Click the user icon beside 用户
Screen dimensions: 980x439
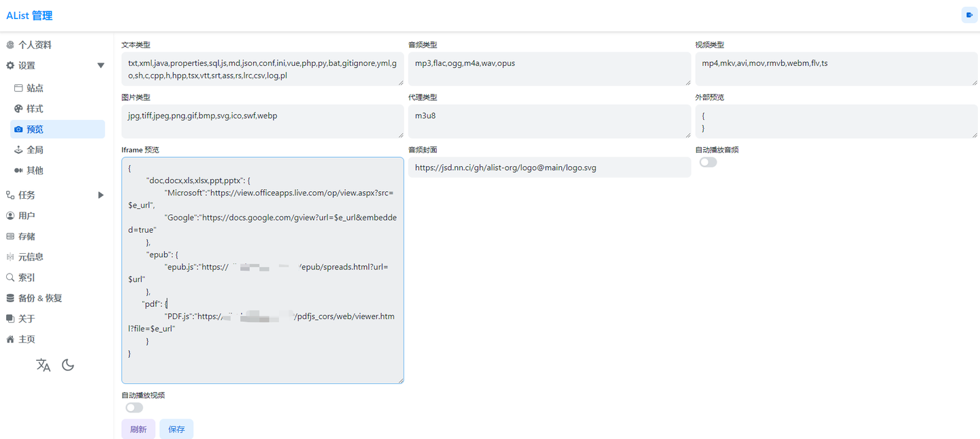tap(10, 216)
